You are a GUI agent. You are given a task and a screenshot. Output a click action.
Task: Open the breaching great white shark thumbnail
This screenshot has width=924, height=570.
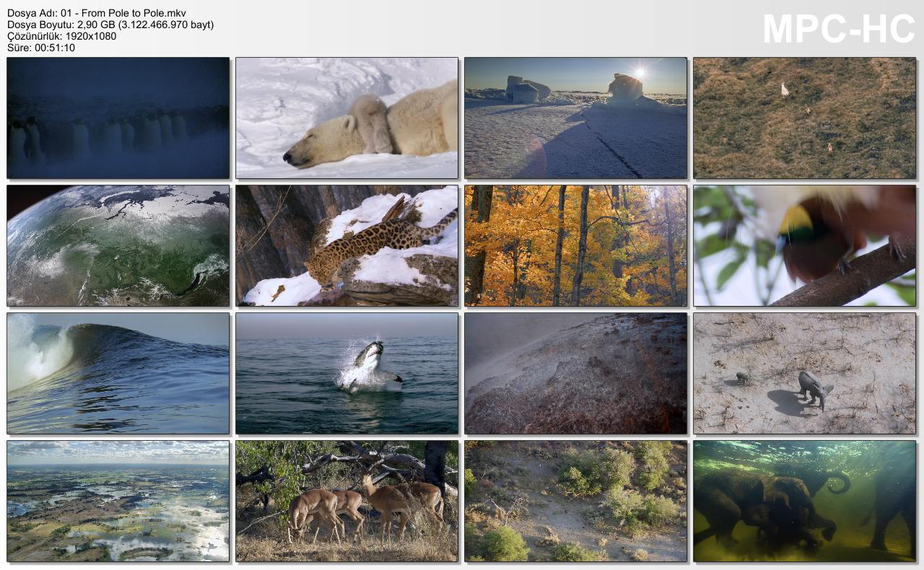pos(346,373)
